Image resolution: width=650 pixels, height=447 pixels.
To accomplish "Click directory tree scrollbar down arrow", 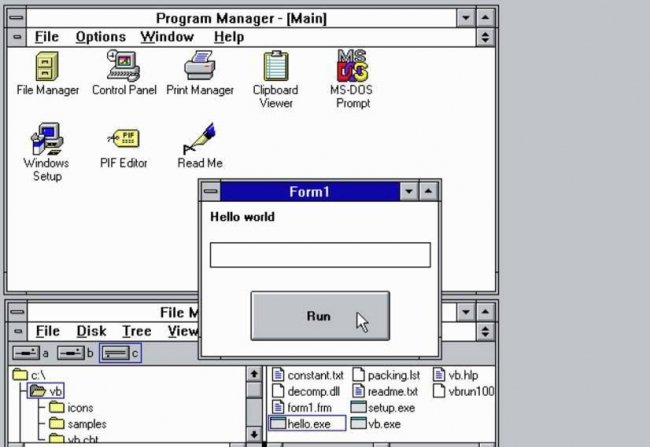I will (254, 434).
